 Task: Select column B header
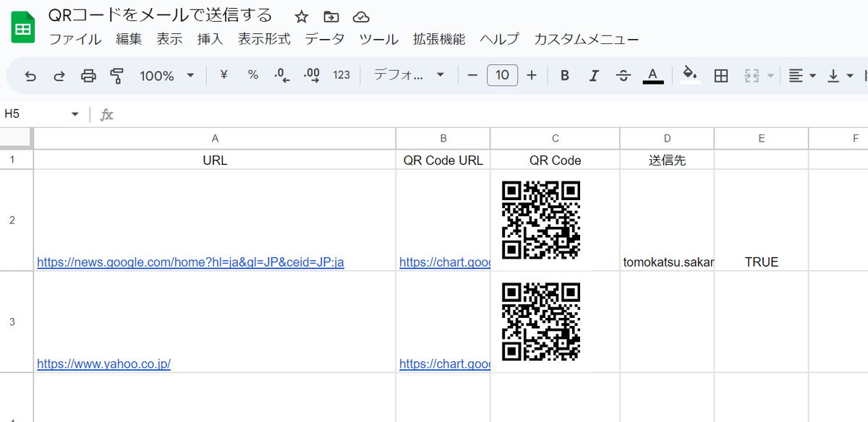click(443, 139)
